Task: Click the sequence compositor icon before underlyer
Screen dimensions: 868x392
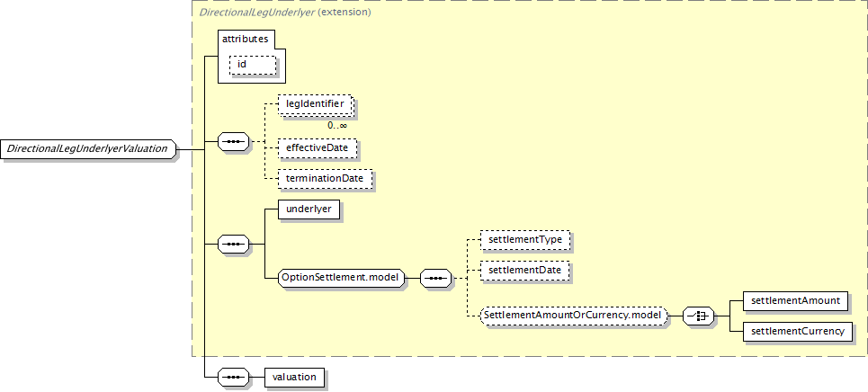Action: tap(234, 243)
